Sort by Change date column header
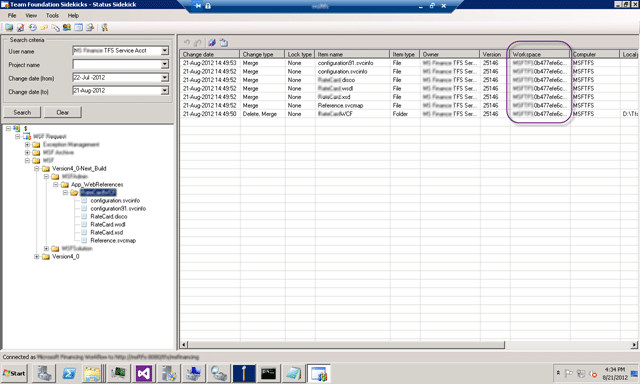 click(210, 54)
